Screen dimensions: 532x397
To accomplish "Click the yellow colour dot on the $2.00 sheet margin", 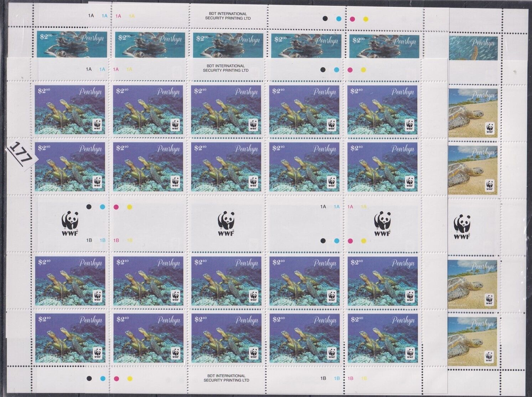I will point(366,19).
